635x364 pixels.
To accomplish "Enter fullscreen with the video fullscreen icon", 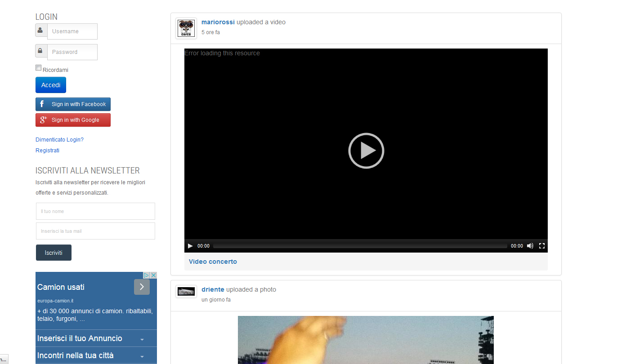I will [x=542, y=246].
